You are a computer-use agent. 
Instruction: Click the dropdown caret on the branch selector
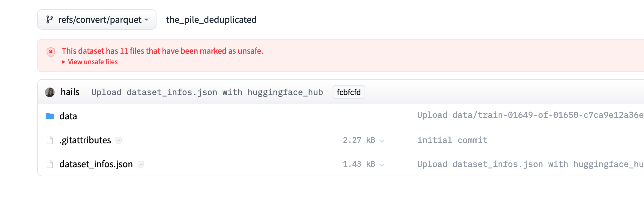(x=146, y=20)
